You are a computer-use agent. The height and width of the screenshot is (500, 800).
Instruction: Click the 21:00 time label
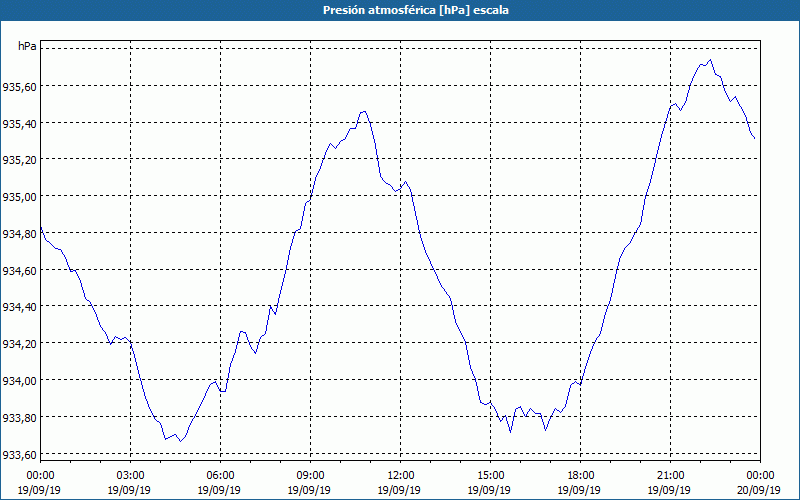click(x=670, y=476)
